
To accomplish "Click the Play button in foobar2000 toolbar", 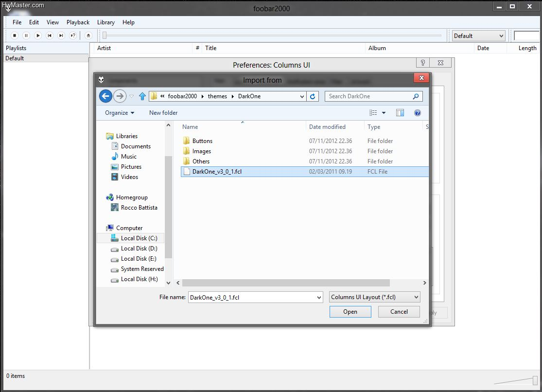I will [x=38, y=36].
